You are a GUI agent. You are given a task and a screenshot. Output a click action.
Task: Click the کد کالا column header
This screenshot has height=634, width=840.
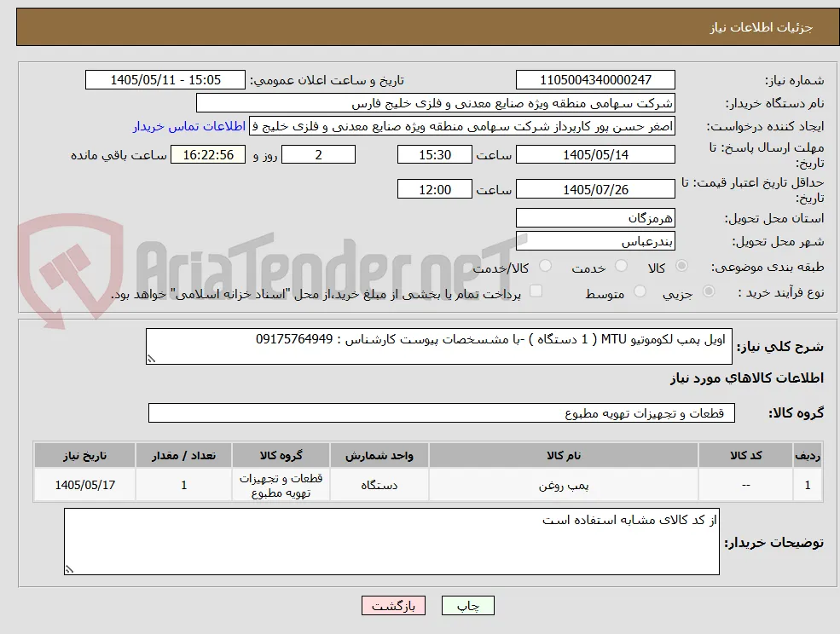coord(745,455)
